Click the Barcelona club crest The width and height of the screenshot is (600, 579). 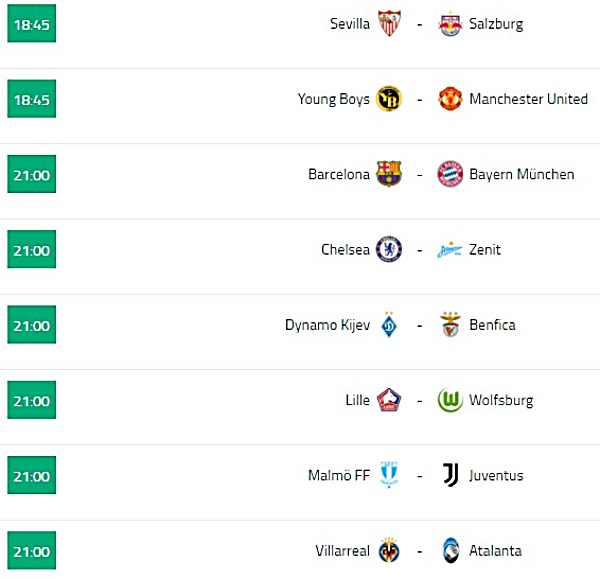point(389,174)
